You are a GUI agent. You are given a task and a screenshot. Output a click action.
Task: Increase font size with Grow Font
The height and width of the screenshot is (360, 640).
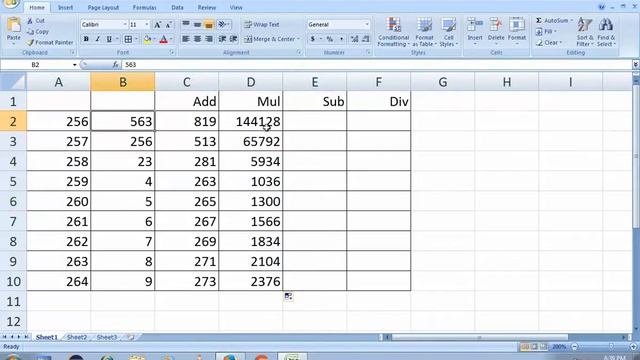157,25
